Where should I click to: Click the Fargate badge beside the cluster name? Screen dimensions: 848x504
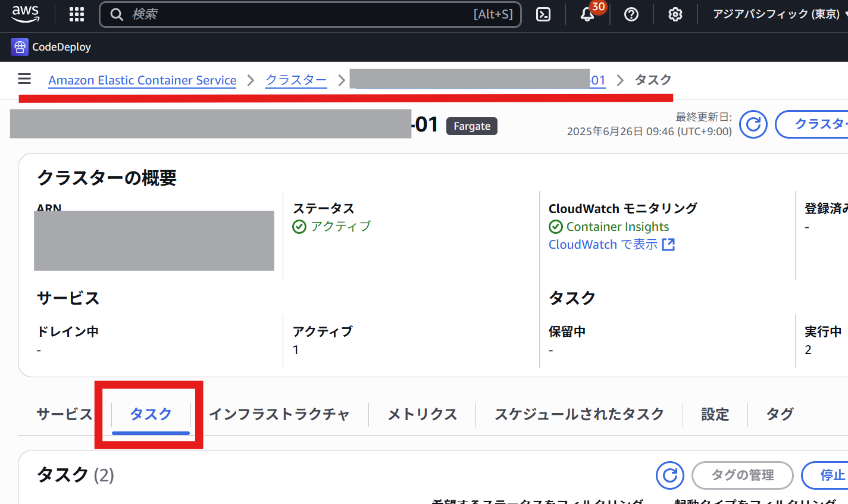[472, 126]
